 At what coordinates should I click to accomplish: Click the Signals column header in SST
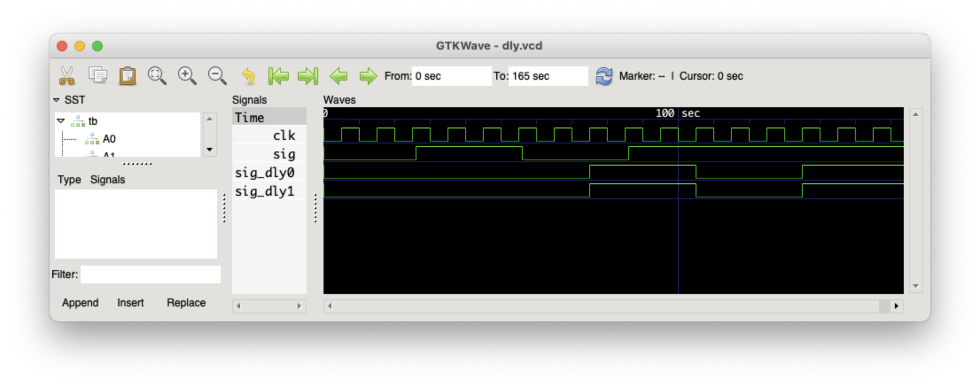(x=108, y=180)
